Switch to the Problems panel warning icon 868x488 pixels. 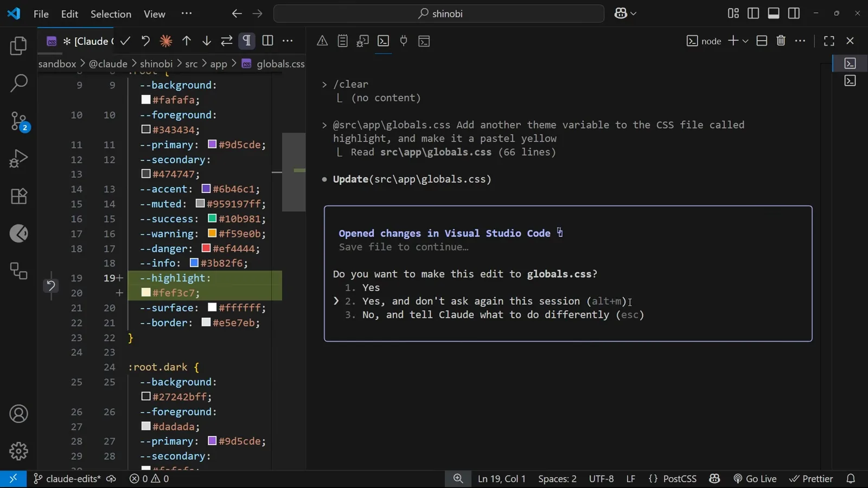(x=322, y=41)
